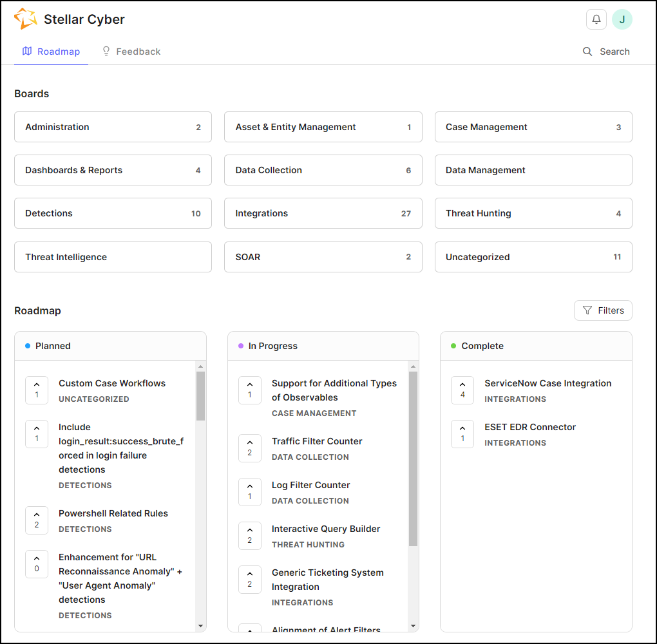Open the Interactive Query Builder post

(x=325, y=529)
